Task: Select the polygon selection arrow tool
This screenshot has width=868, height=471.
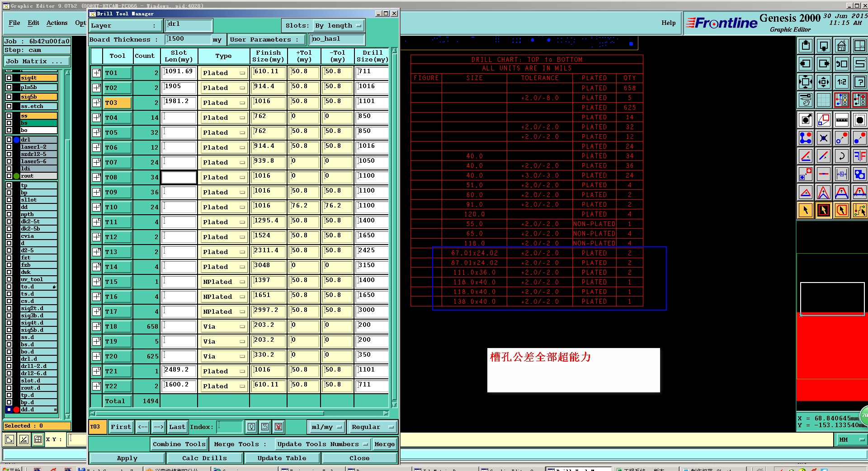Action: [x=841, y=210]
